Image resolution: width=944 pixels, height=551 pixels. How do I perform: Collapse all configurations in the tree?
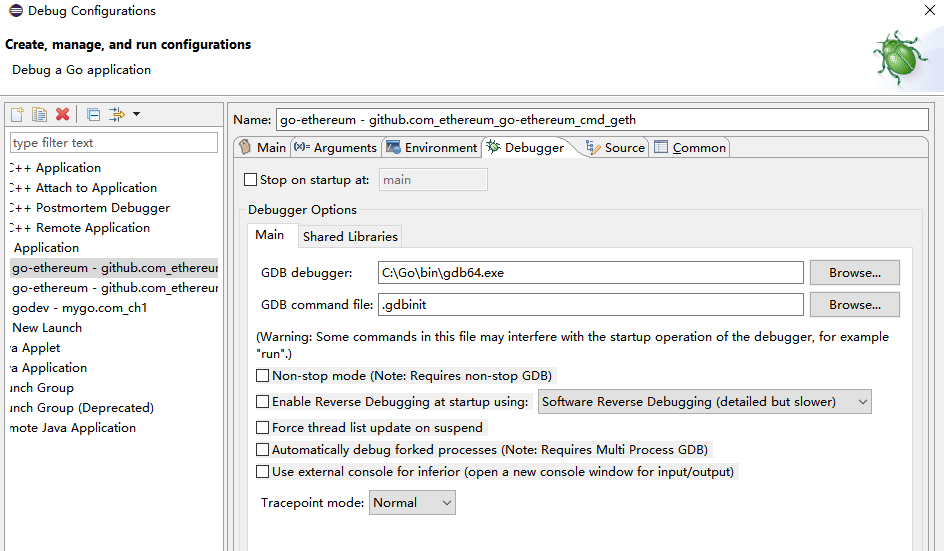tap(93, 115)
